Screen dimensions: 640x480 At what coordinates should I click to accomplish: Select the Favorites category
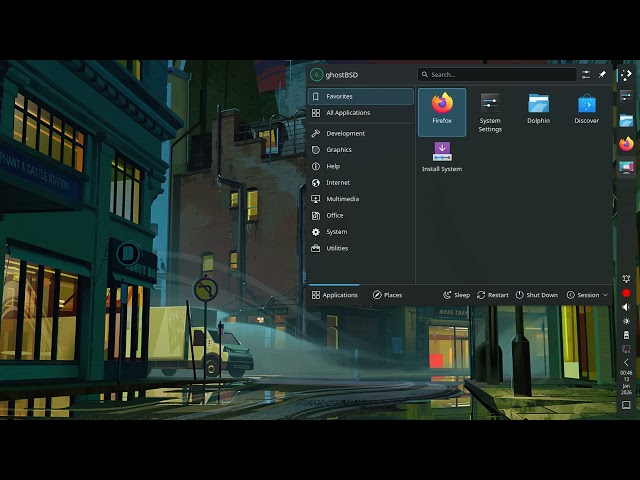pos(360,96)
